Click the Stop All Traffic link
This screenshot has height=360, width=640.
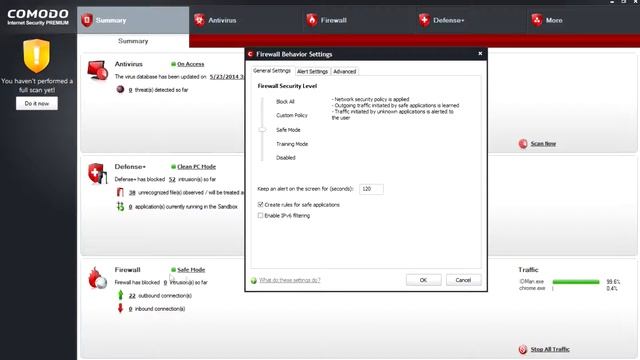tap(550, 349)
